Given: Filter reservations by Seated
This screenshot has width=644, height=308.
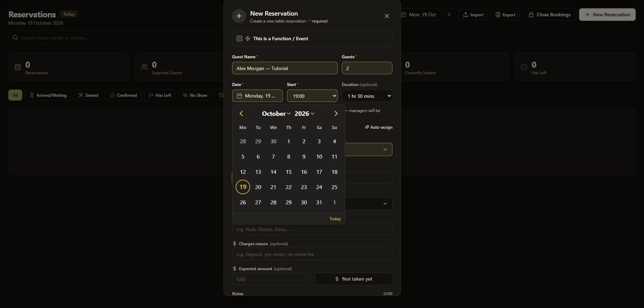Looking at the screenshot, I should coord(88,95).
